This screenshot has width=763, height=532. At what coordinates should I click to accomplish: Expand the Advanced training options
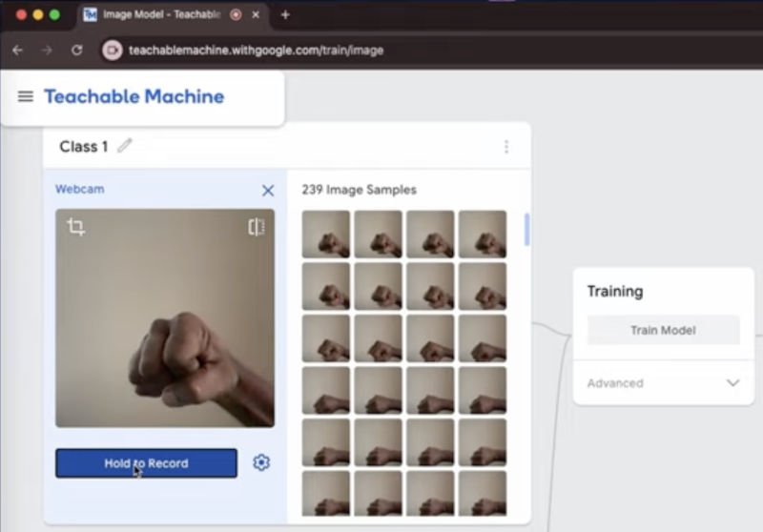[x=732, y=383]
